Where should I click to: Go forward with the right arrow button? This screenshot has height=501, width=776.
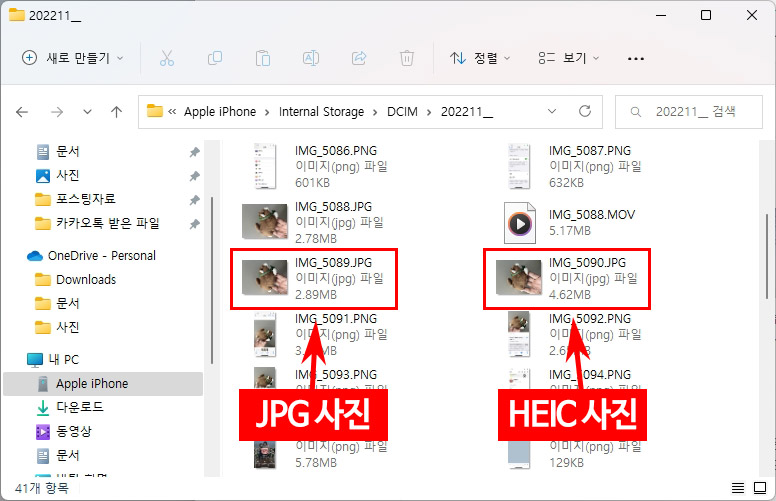click(x=57, y=112)
